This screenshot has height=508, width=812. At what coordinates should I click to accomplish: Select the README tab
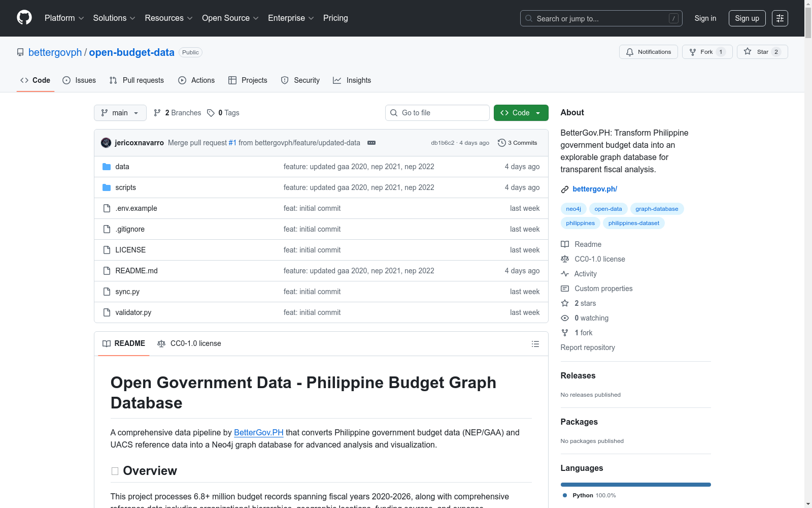tap(124, 344)
